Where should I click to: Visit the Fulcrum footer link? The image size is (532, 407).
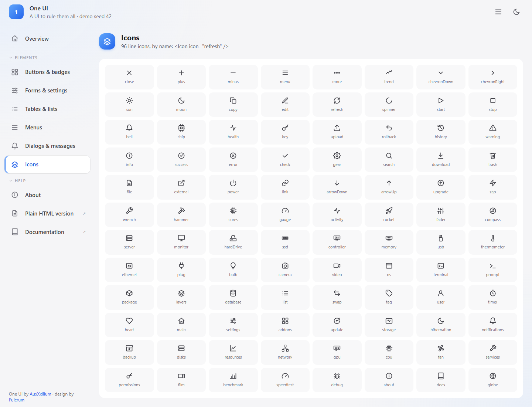coord(17,400)
